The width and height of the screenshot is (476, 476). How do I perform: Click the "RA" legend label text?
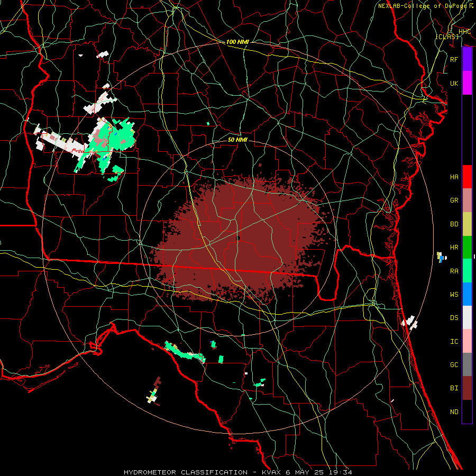[454, 271]
